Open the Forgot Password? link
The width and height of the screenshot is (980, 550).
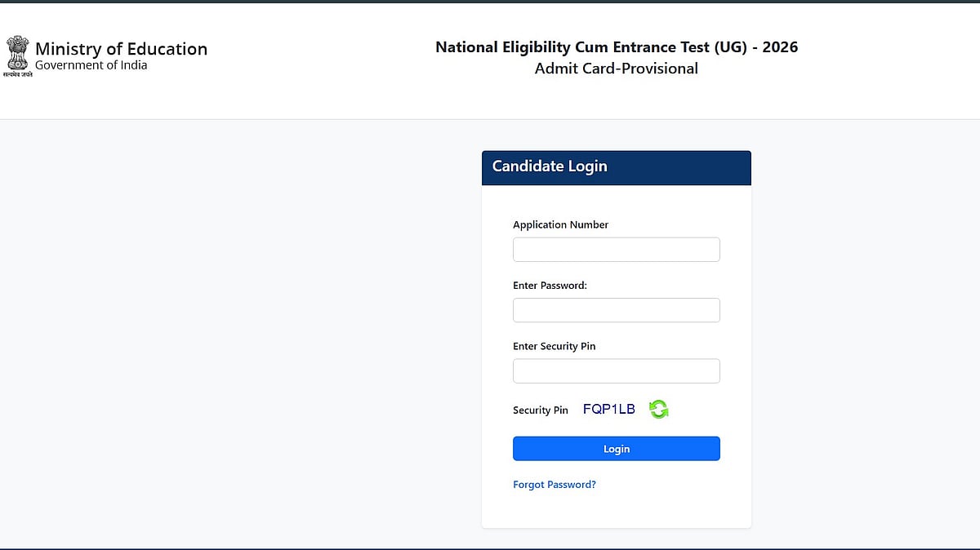click(554, 485)
